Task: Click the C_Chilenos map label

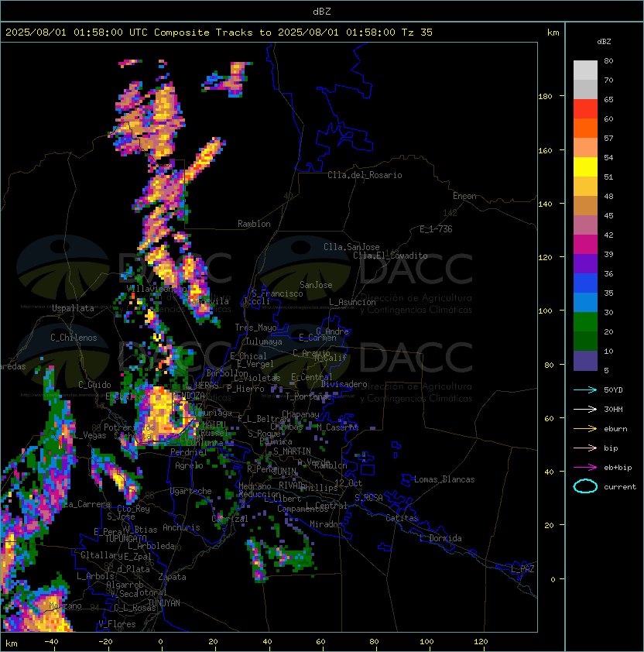Action: coord(74,338)
